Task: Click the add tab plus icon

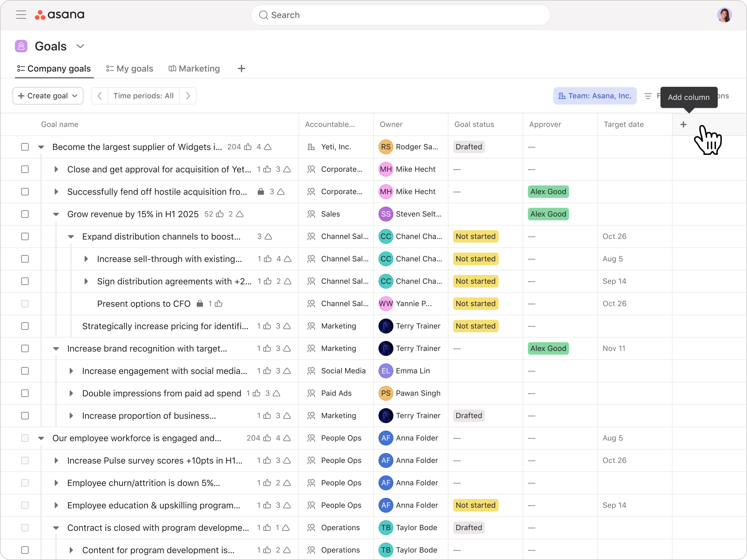Action: point(241,68)
